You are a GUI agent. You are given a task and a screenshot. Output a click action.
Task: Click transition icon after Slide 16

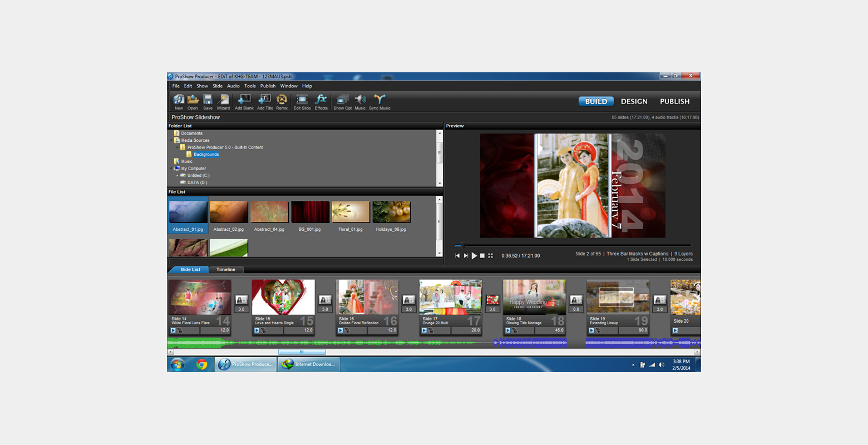[x=409, y=300]
